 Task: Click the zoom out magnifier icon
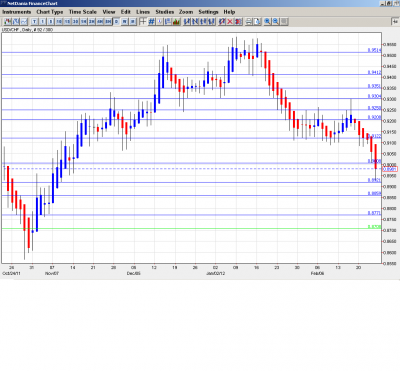[x=275, y=22]
